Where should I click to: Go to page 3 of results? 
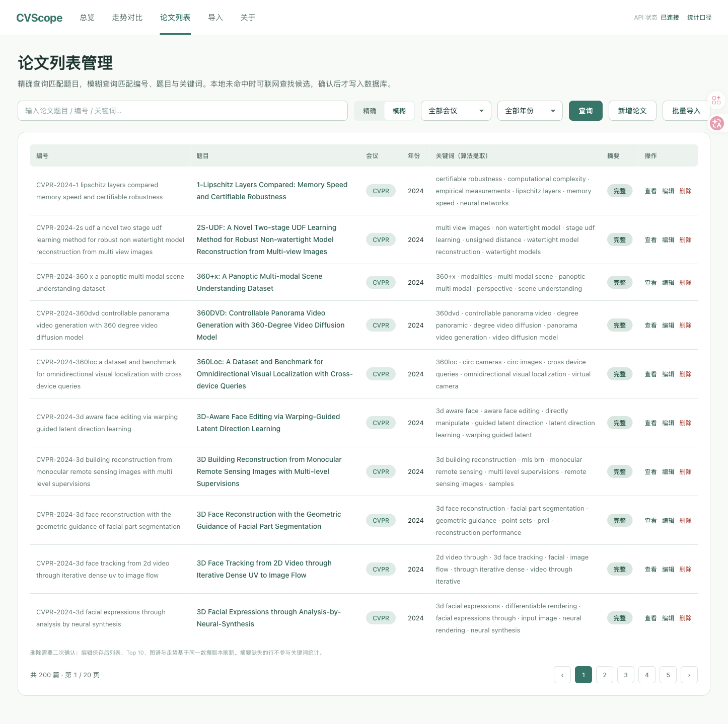[626, 675]
